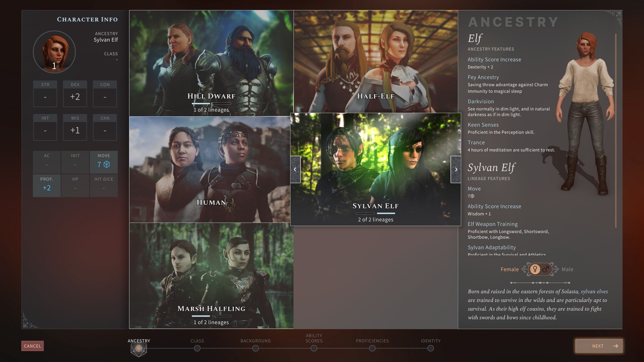Click the right lineage arrow on Sylvan Elf

(456, 169)
